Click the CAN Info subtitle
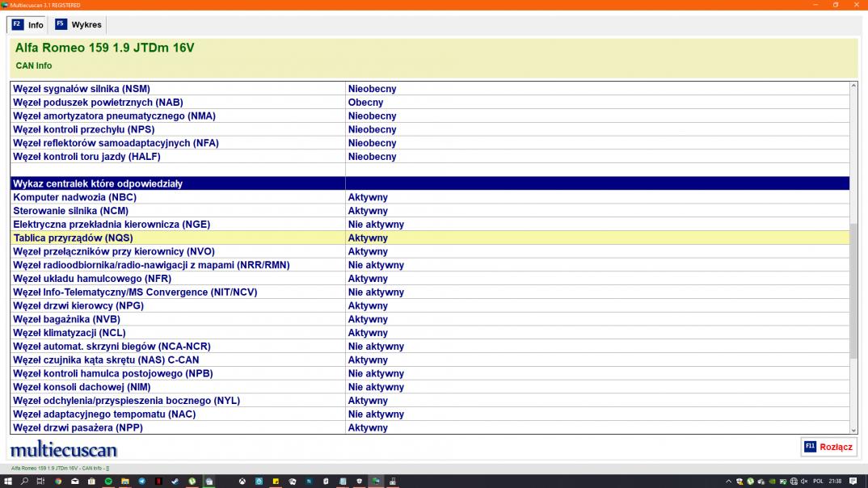This screenshot has height=488, width=868. click(x=34, y=65)
